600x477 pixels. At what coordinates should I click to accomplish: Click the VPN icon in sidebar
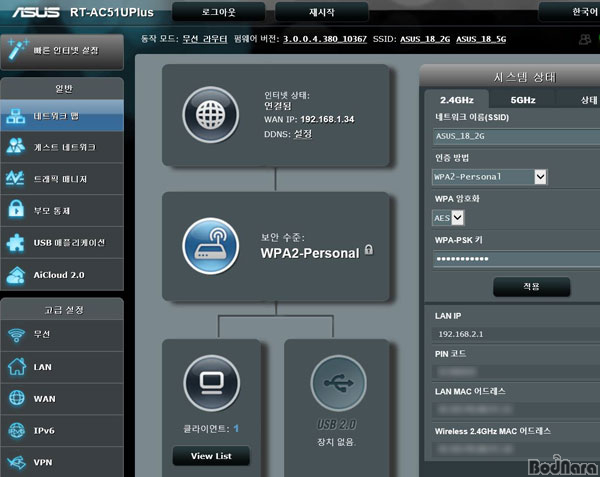pos(16,462)
